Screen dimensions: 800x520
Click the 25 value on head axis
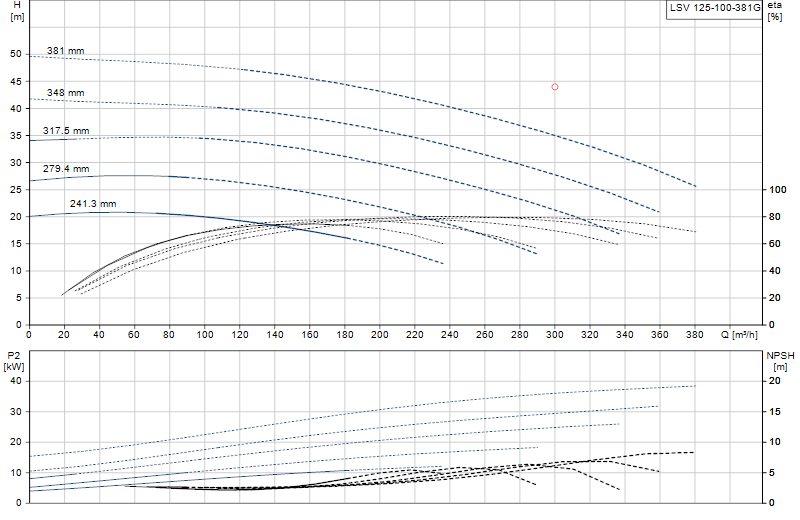(x=16, y=190)
